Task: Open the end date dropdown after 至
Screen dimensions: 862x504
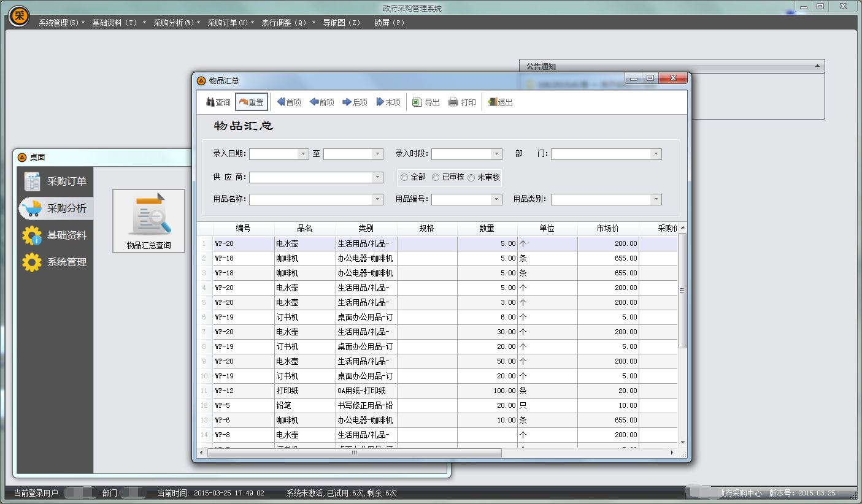Action: [x=378, y=154]
